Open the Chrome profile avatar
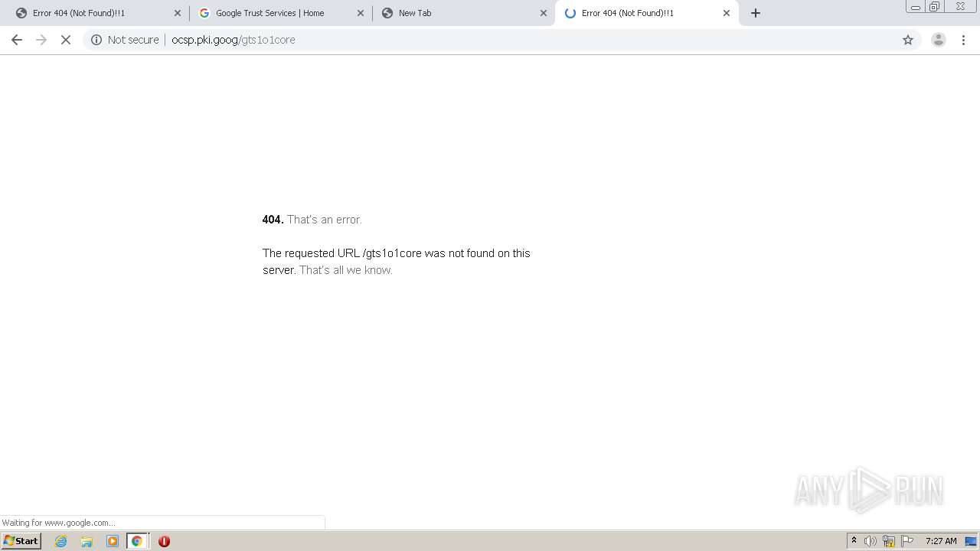 (x=938, y=40)
